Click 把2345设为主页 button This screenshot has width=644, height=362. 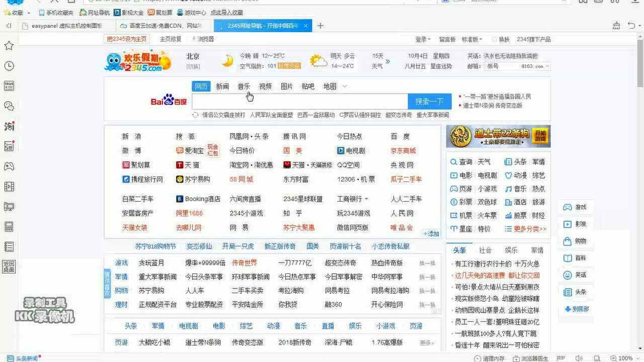point(127,39)
